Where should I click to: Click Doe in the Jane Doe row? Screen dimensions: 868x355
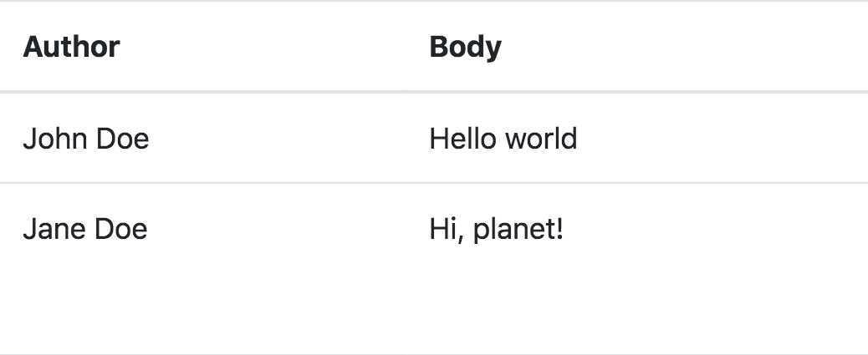click(121, 228)
